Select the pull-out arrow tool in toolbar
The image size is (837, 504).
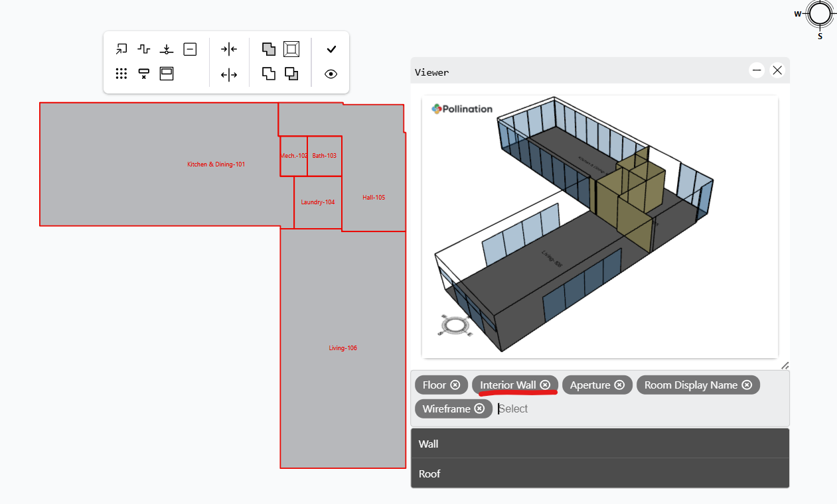tap(121, 48)
